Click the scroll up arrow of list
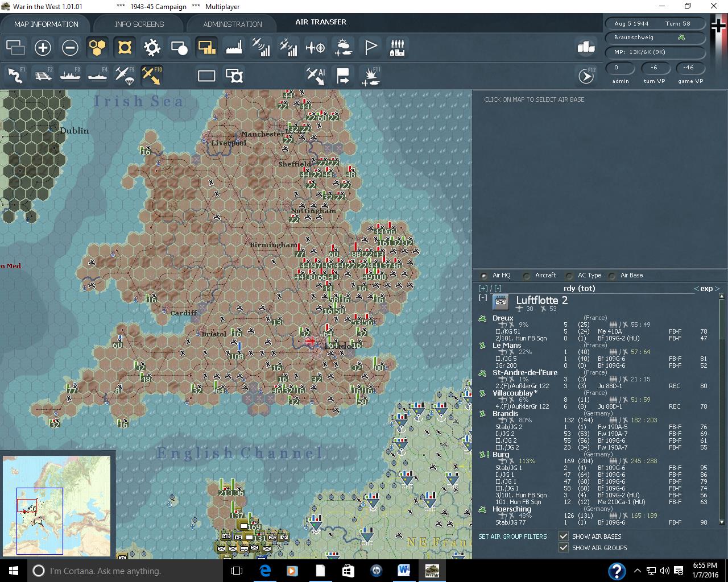Viewport: 728px width, 582px height. click(722, 297)
